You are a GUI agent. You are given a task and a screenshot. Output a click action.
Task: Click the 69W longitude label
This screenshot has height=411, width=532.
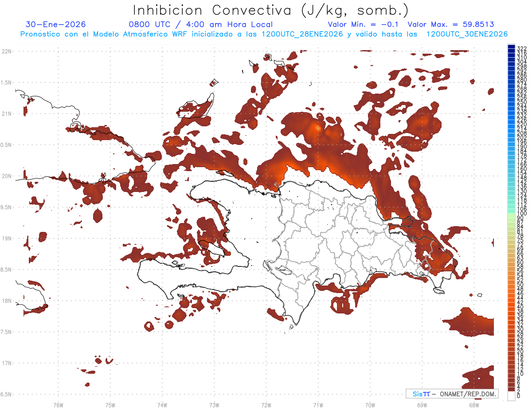pyautogui.click(x=422, y=404)
